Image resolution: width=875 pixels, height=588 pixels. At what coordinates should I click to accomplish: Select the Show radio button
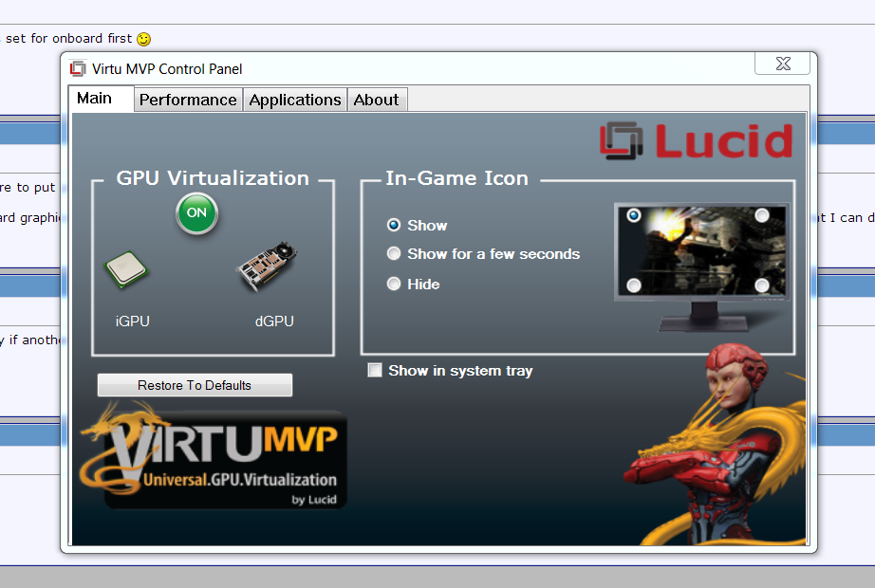tap(394, 225)
